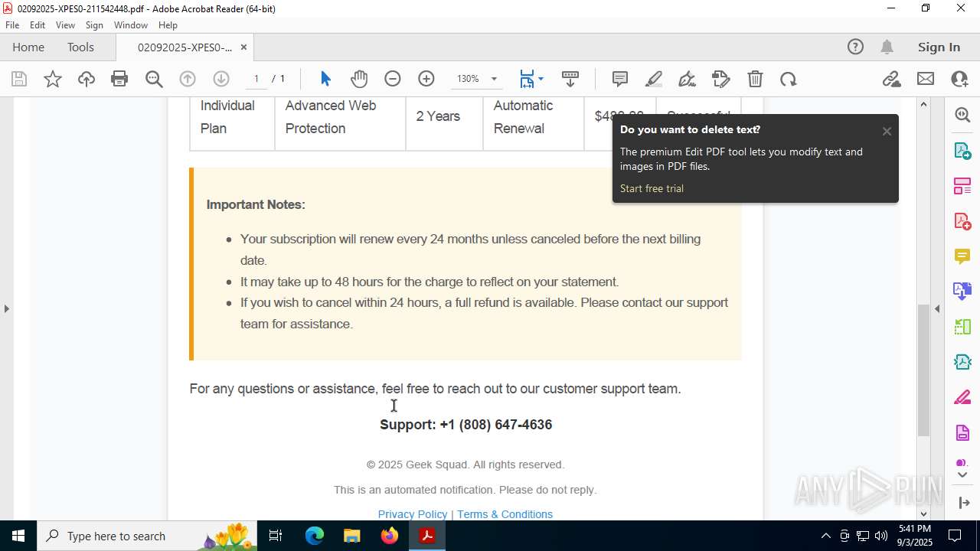Send file by email envelope icon
The image size is (980, 551).
[x=926, y=79]
